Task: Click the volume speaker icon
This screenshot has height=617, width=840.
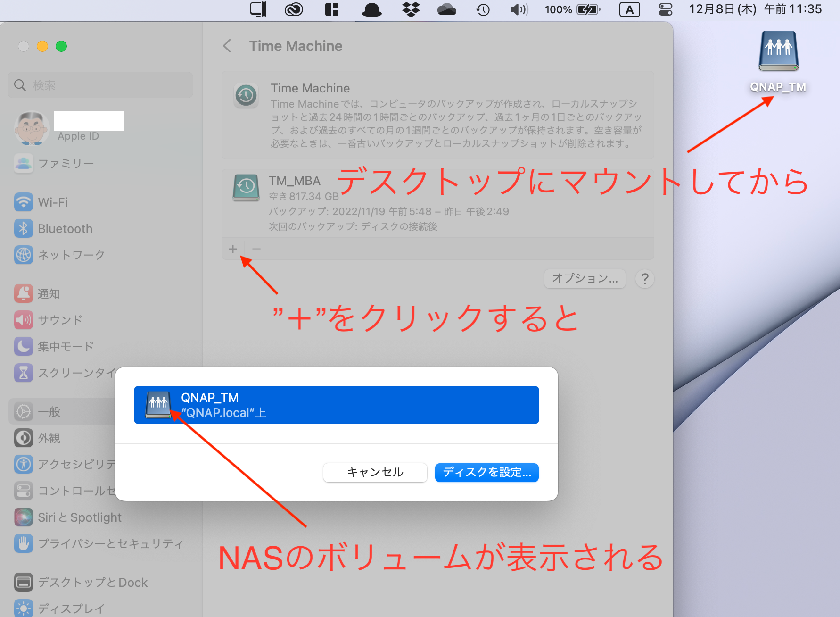Action: pyautogui.click(x=519, y=9)
